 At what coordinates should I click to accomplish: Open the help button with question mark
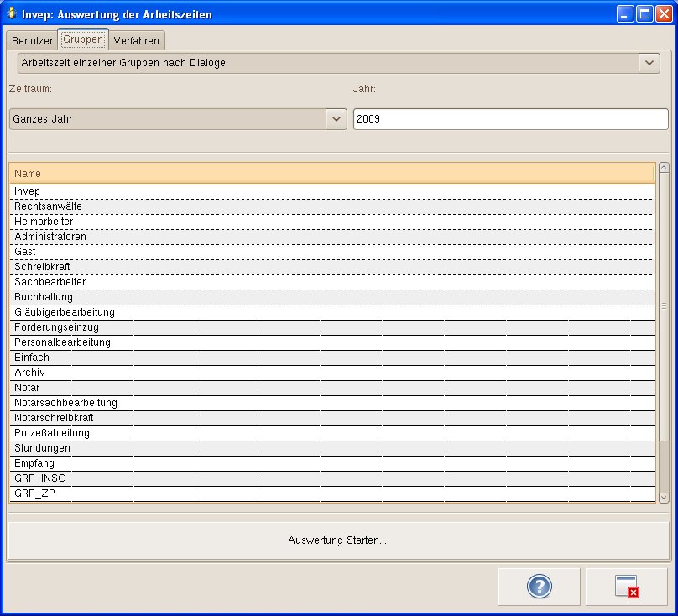tap(539, 587)
